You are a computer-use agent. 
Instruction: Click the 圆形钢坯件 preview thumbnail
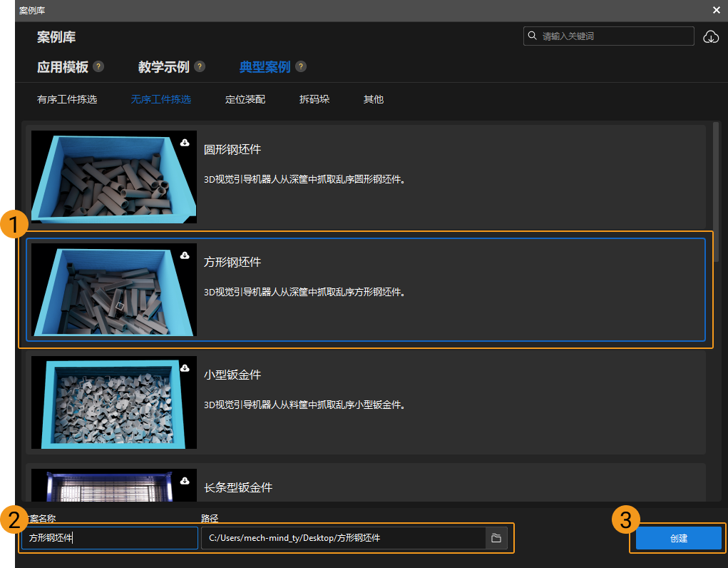113,177
